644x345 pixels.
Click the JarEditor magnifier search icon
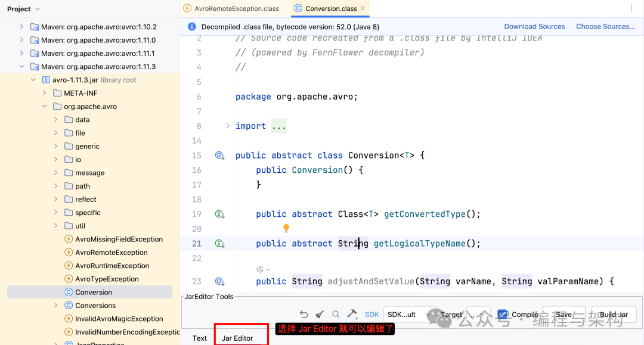pyautogui.click(x=336, y=314)
